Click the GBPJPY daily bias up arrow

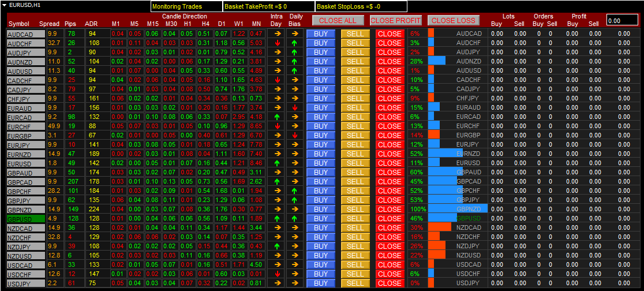point(294,200)
